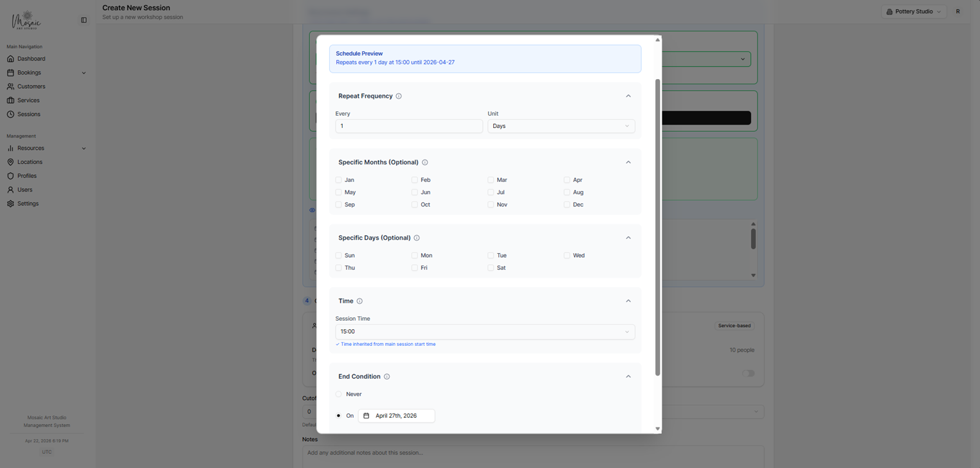Screen dimensions: 980x468
Task: Open Locations with the map pin icon
Action: (11, 161)
